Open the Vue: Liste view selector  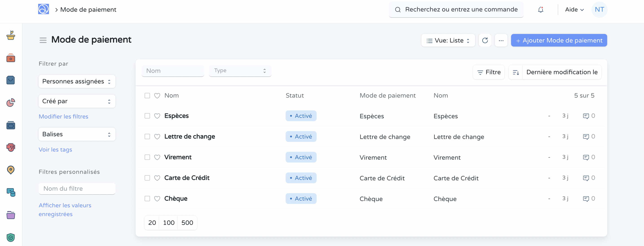pyautogui.click(x=448, y=40)
